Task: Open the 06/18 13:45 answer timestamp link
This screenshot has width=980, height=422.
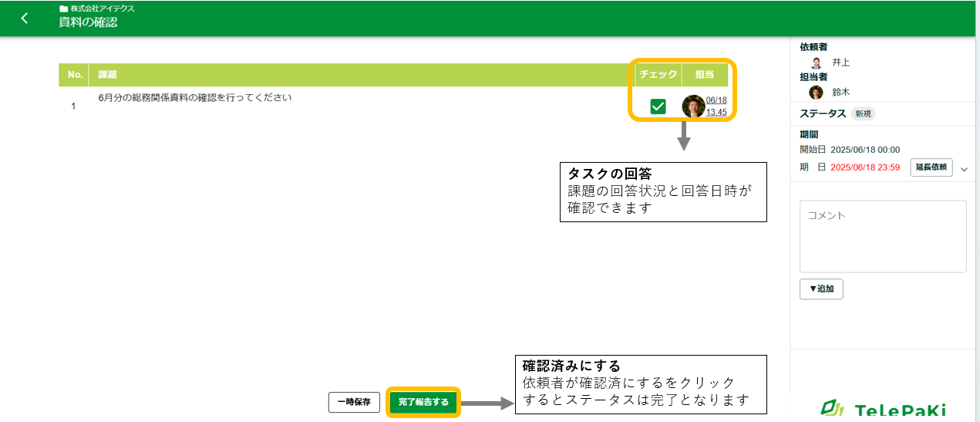Action: tap(716, 106)
